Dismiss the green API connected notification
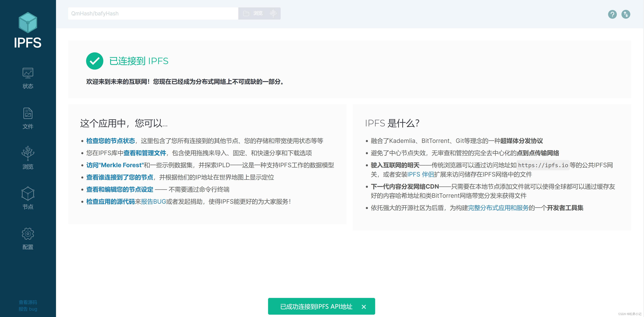 pos(364,307)
